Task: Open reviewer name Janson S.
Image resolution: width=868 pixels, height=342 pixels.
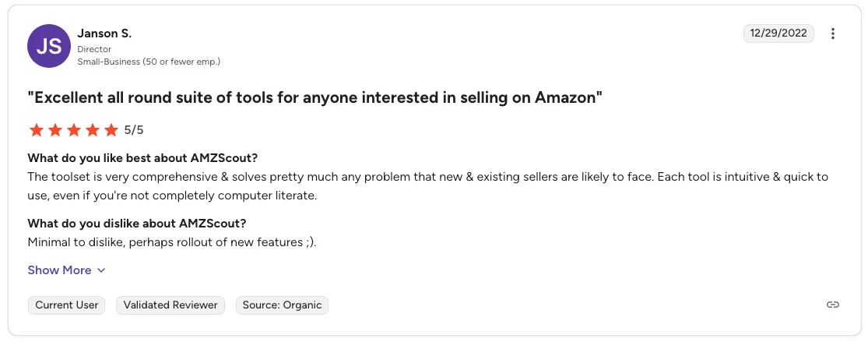Action: click(x=104, y=33)
